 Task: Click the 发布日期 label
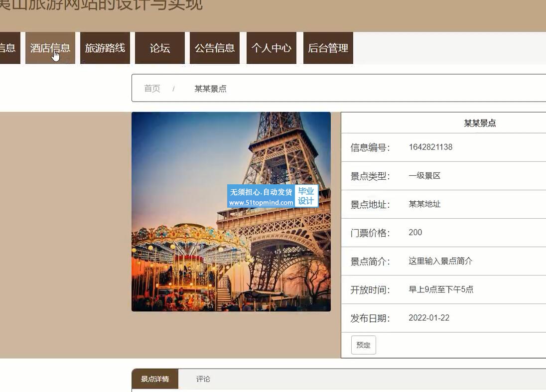(x=370, y=318)
